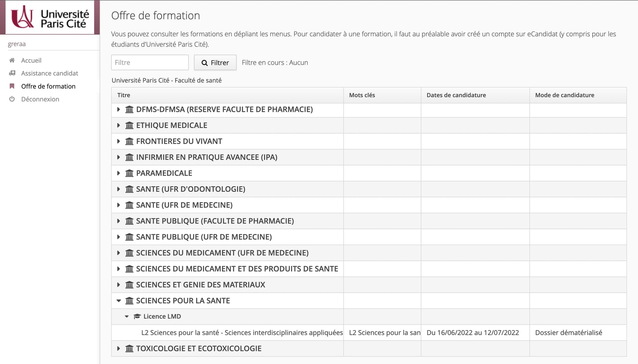The width and height of the screenshot is (638, 364).
Task: Open Assistance candidat in the sidebar
Action: point(50,73)
